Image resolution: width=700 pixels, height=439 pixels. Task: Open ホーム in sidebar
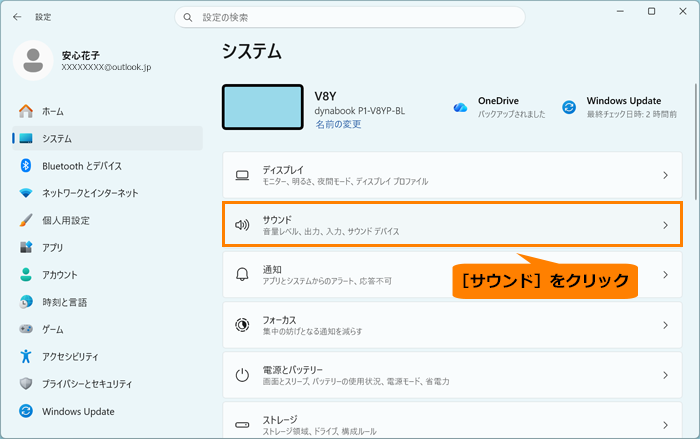coord(107,111)
